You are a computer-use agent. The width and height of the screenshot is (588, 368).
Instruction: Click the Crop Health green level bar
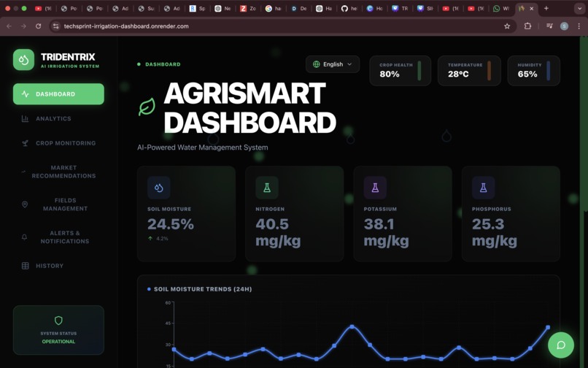pos(419,71)
